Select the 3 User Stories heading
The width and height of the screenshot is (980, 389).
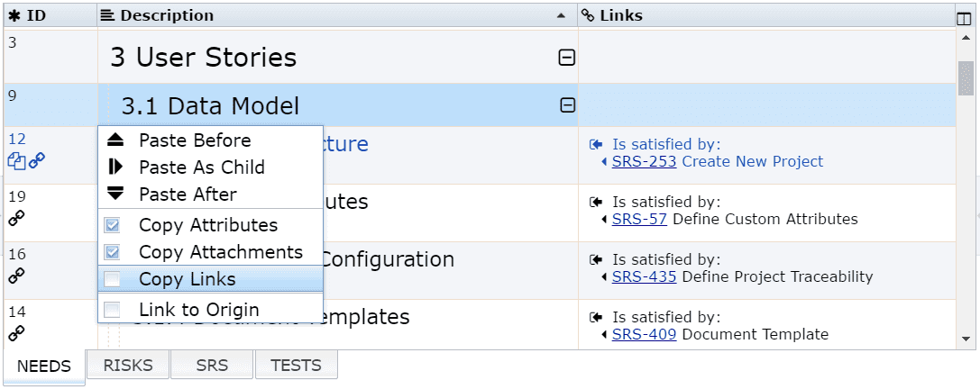click(204, 58)
